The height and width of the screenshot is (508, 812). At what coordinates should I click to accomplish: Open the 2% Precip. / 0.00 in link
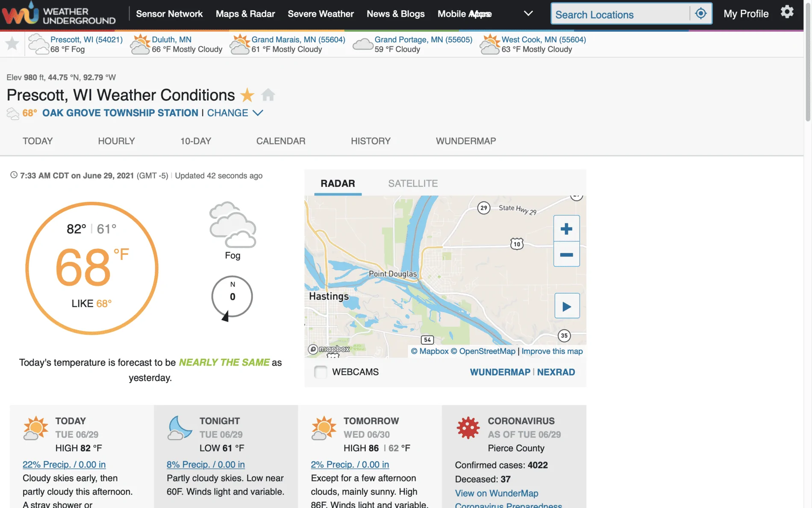(350, 464)
